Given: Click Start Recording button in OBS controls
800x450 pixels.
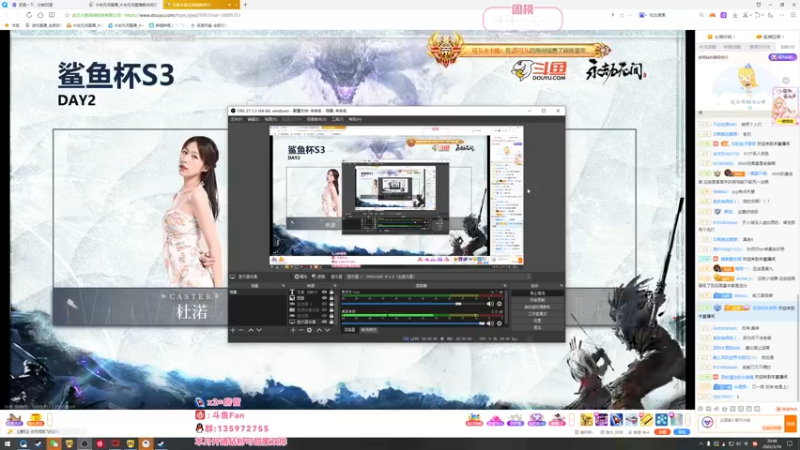Looking at the screenshot, I should 537,300.
